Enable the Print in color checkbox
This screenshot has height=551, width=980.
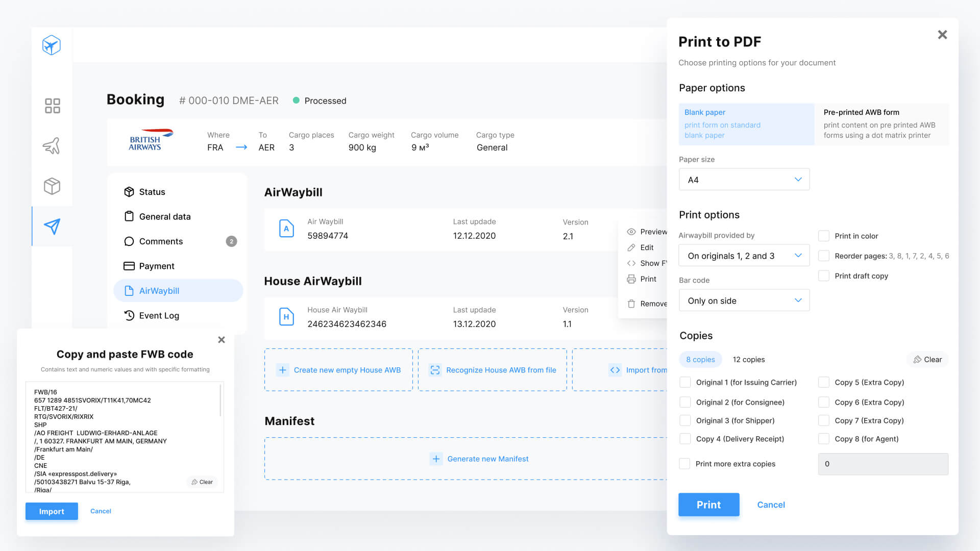coord(823,236)
